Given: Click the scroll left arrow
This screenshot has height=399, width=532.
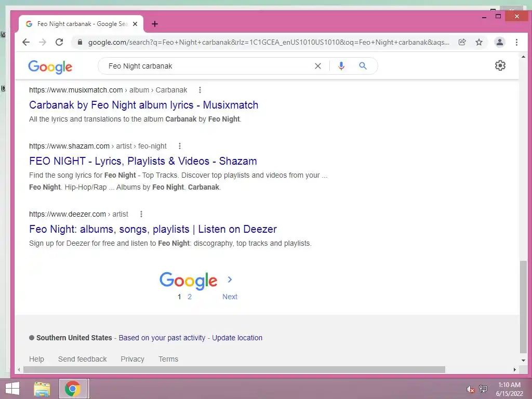Looking at the screenshot, I should 19,369.
